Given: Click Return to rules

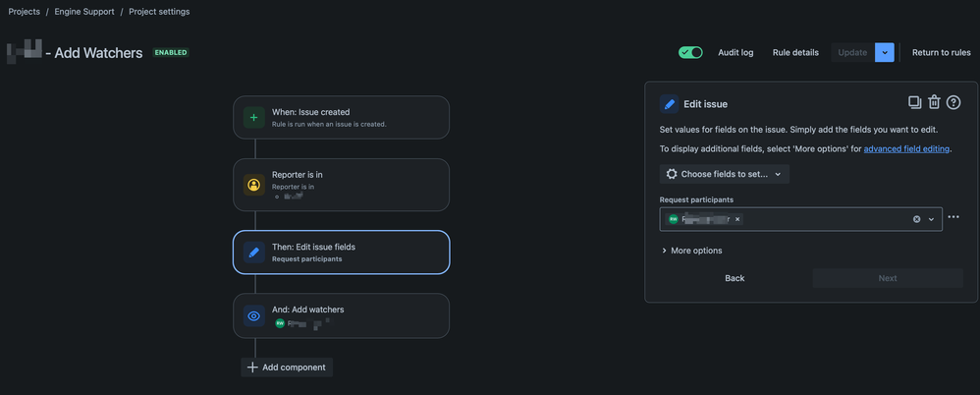Looking at the screenshot, I should [x=941, y=52].
